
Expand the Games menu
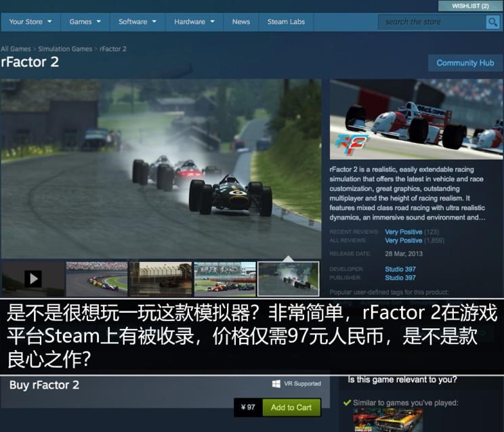(x=85, y=22)
